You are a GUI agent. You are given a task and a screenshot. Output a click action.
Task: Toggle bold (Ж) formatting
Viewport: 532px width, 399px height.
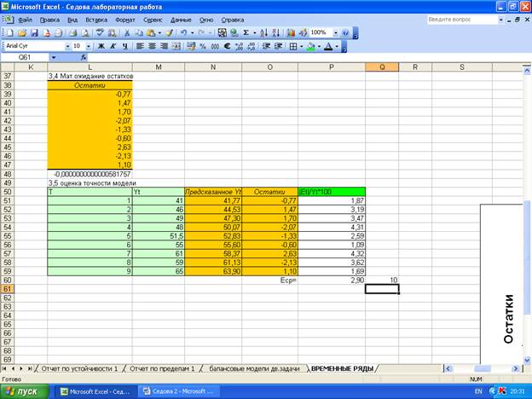(x=101, y=46)
